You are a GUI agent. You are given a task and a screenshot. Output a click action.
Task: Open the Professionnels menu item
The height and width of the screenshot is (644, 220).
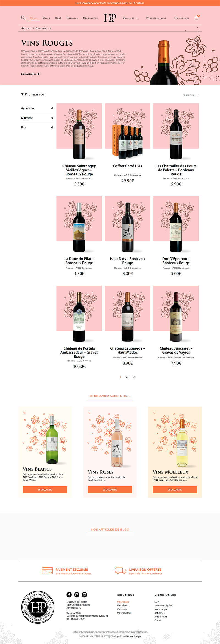tap(156, 18)
